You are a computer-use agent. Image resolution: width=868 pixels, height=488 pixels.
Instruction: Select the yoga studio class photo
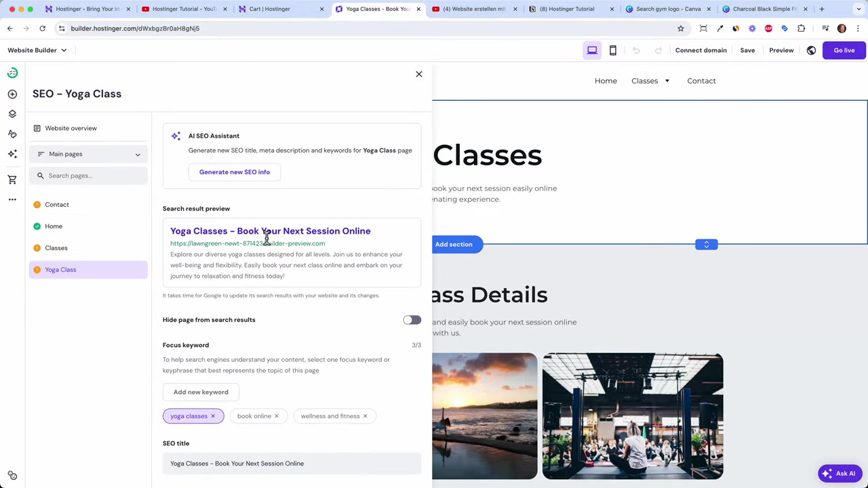point(633,416)
